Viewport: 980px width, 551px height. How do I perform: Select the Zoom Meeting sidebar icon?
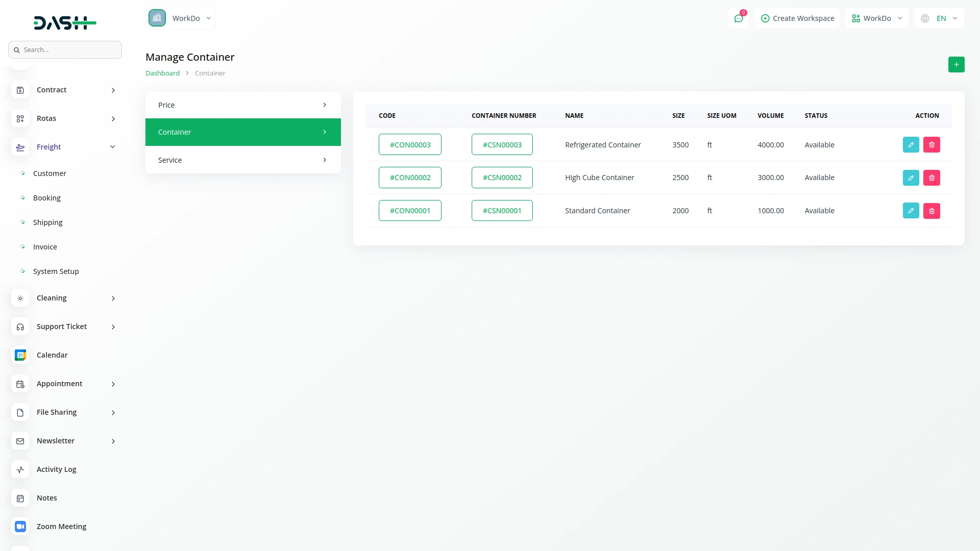[20, 526]
